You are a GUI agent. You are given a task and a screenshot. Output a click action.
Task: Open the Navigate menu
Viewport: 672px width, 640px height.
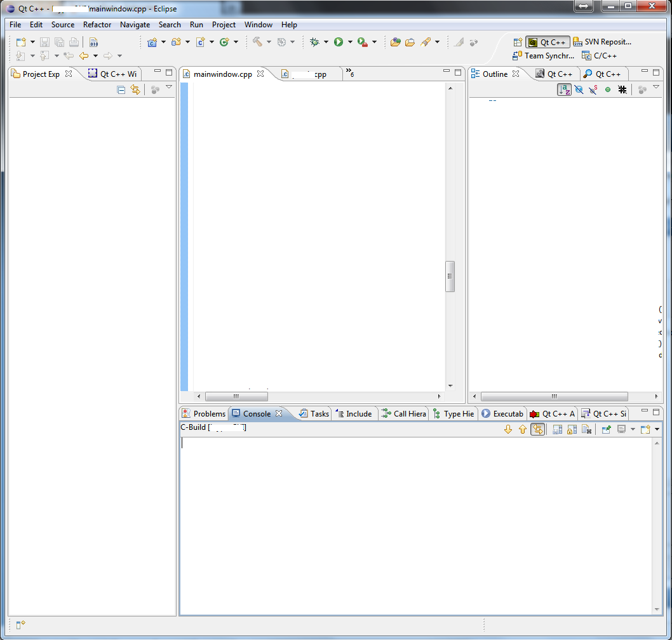pyautogui.click(x=135, y=24)
